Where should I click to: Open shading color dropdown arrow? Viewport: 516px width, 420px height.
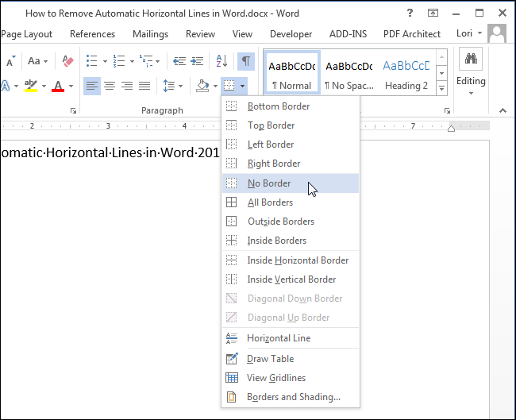tap(216, 87)
